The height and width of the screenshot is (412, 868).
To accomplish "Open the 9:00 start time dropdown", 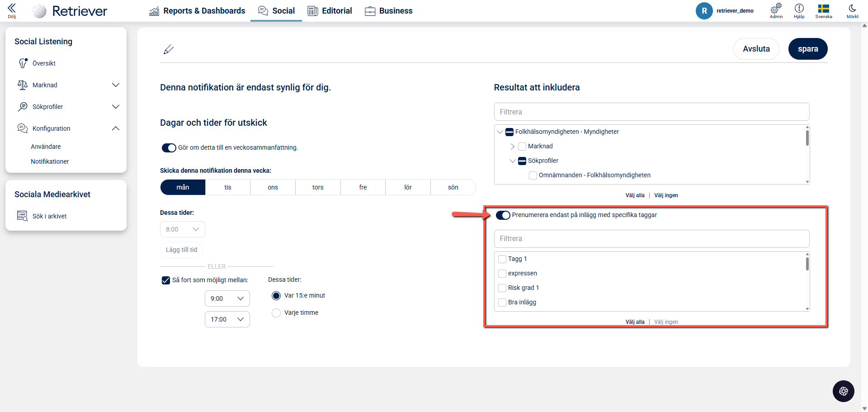I will pyautogui.click(x=227, y=298).
